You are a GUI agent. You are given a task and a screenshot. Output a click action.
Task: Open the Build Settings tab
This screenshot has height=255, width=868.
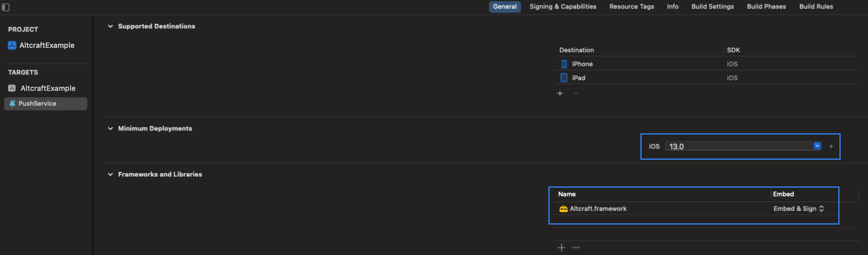712,7
